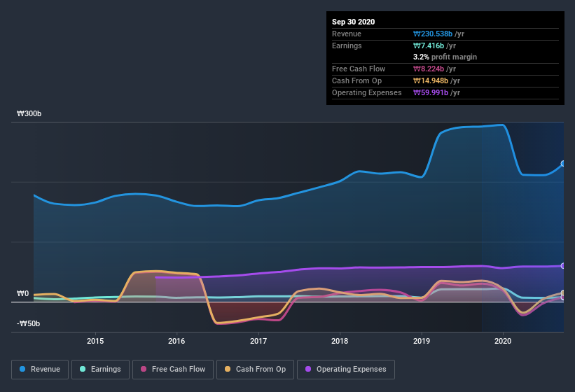Viewport: 575px width, 392px height.
Task: Select the 2015 x-axis label
Action: pos(95,341)
